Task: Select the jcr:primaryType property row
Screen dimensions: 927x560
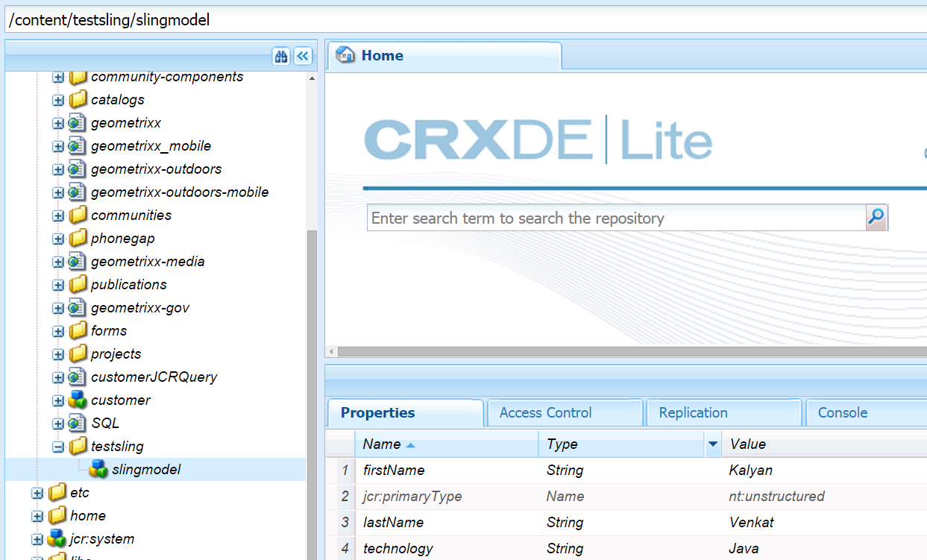Action: (x=626, y=497)
